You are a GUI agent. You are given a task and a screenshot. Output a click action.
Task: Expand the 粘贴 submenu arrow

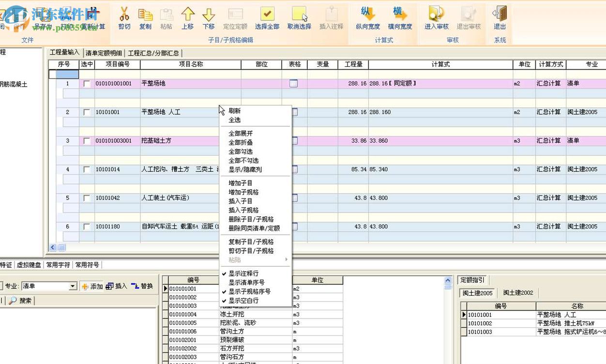point(286,259)
